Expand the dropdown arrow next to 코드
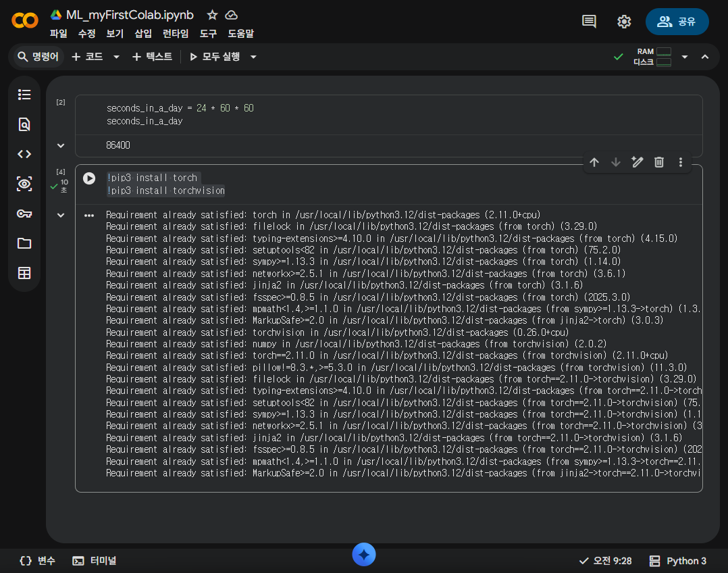 117,57
